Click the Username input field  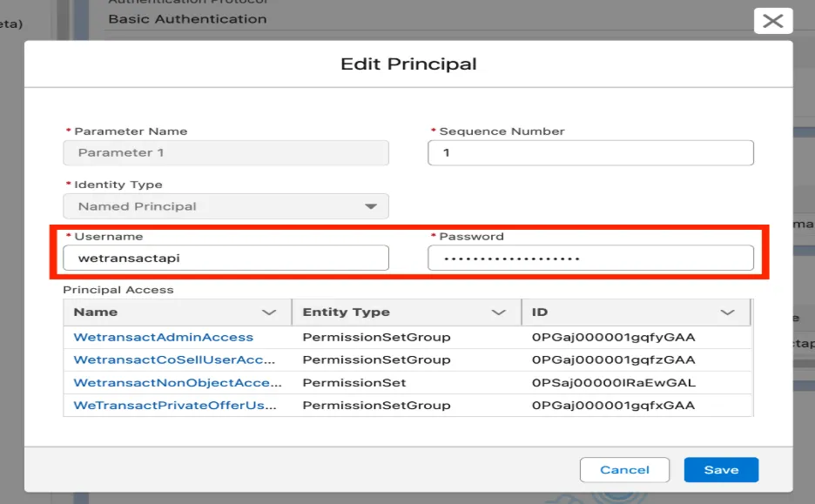tap(226, 258)
